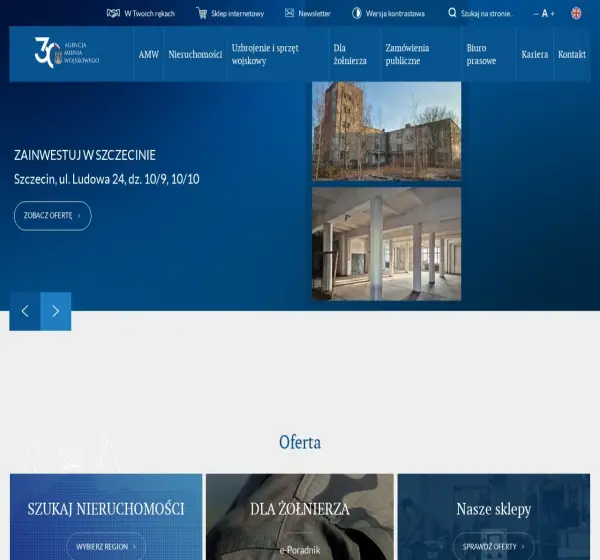Open the Sklep internetowy link
The height and width of the screenshot is (560, 600).
pyautogui.click(x=238, y=14)
